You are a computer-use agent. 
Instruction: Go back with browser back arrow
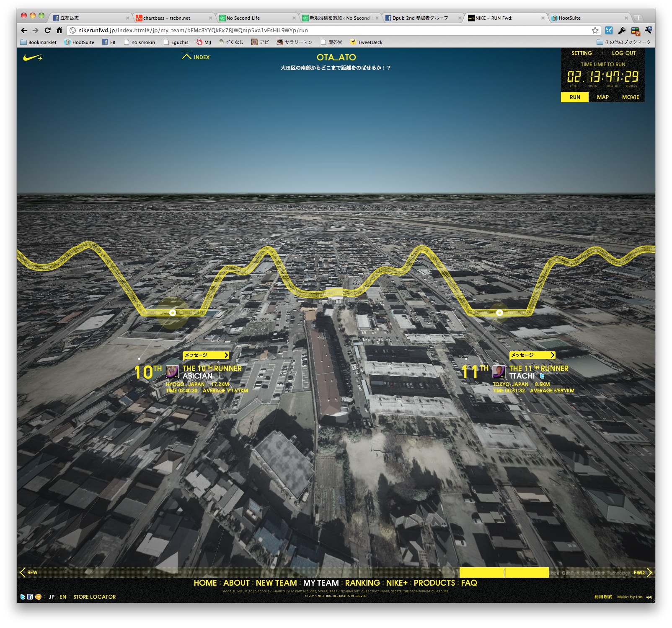click(24, 30)
